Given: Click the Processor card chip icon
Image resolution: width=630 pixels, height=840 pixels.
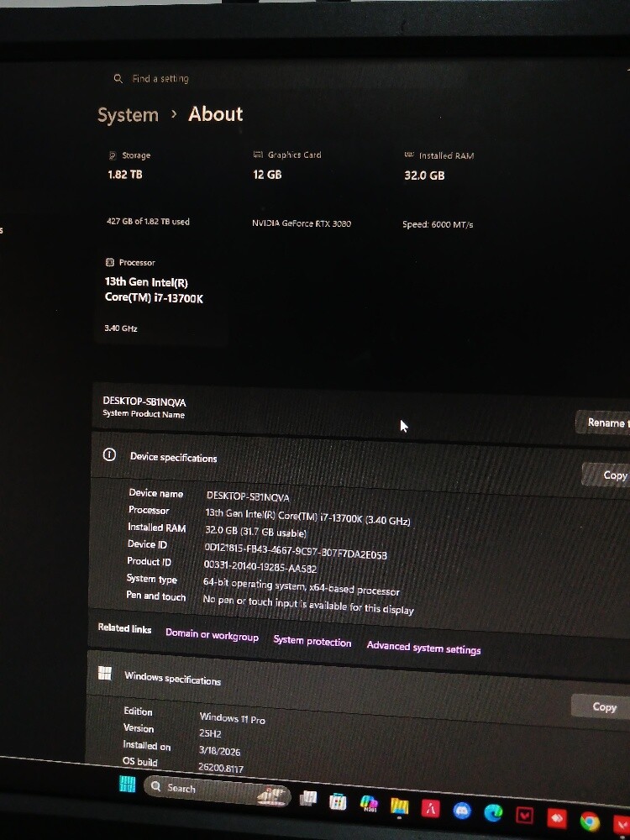Looking at the screenshot, I should pos(110,262).
